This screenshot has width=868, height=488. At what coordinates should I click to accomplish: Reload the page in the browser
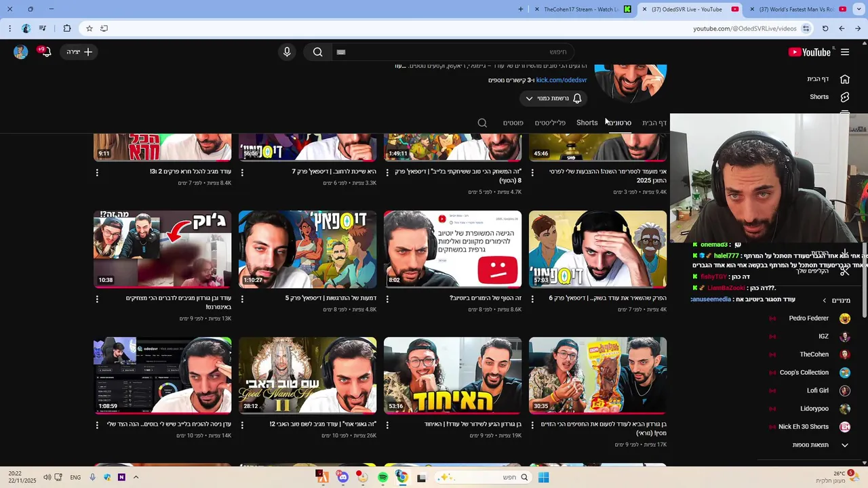(825, 28)
